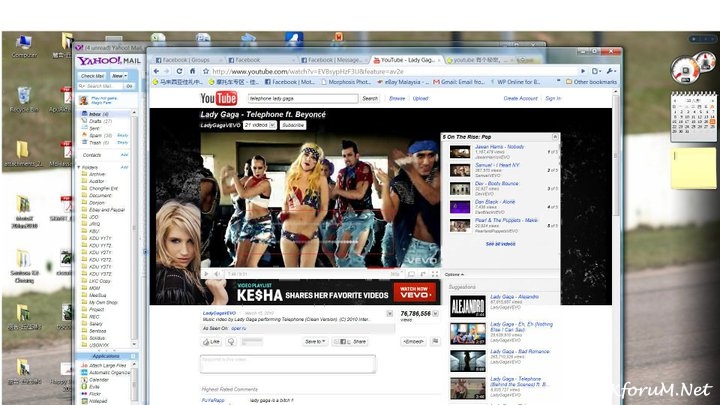Open the Chrome page menu icon
Screen dimensions: 720x405
click(x=596, y=71)
